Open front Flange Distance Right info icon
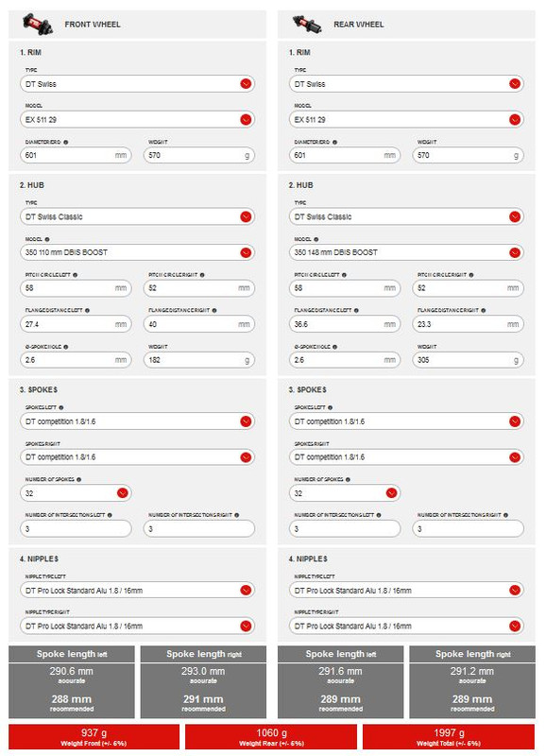546x756 pixels. 214,311
